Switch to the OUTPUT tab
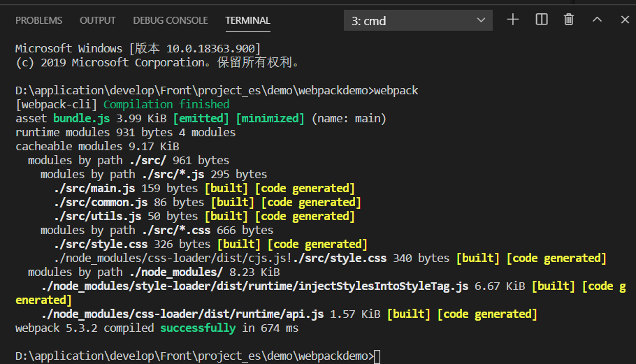Image resolution: width=636 pixels, height=364 pixels. 98,20
